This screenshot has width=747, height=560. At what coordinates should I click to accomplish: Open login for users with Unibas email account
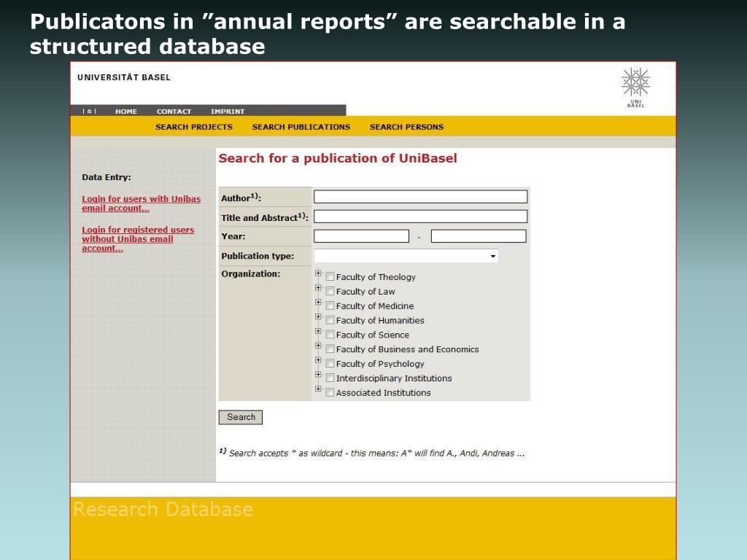point(141,203)
